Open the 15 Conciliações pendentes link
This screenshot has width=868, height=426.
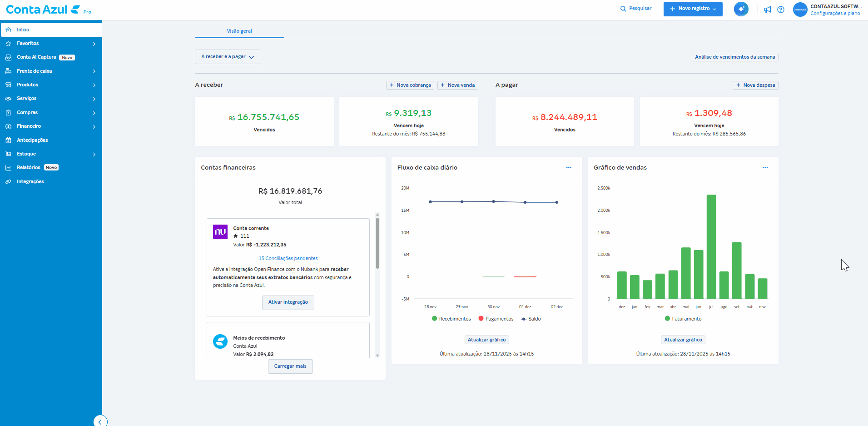[x=288, y=258]
